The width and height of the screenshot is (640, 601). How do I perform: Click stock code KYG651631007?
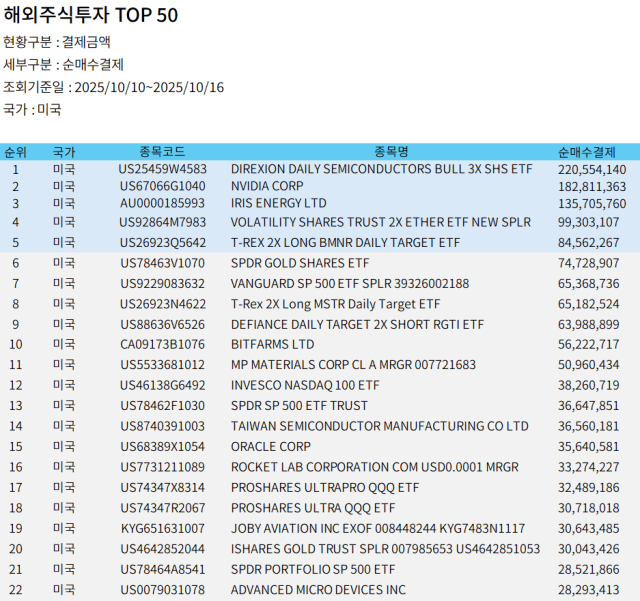[x=162, y=528]
